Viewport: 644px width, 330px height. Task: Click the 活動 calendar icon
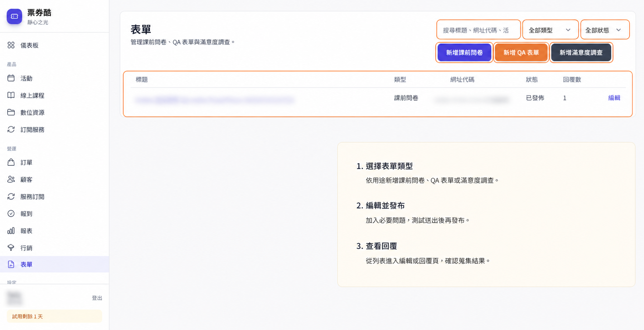11,78
